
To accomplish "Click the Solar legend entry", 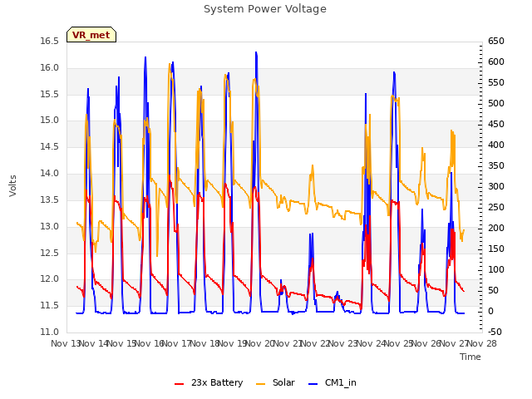I will coord(275,382).
